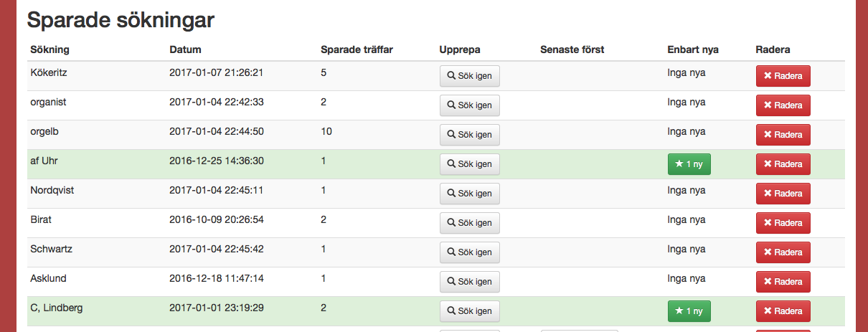Click Sök igen in af Uhr row

[469, 164]
